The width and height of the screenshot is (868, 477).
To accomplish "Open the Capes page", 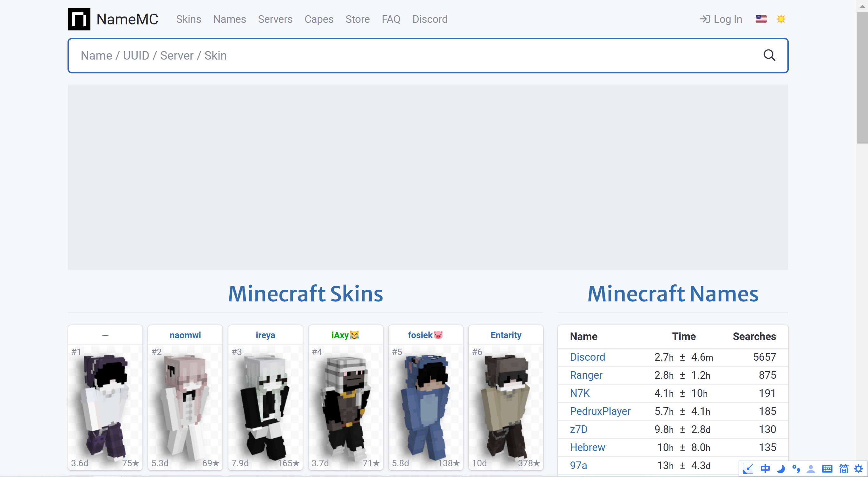I will tap(319, 19).
